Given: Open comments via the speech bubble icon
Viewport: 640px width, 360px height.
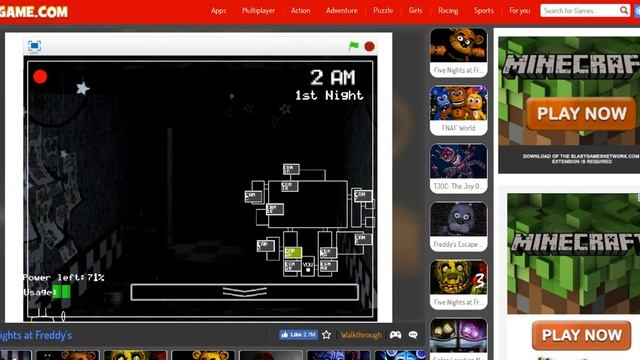Looking at the screenshot, I should (413, 335).
